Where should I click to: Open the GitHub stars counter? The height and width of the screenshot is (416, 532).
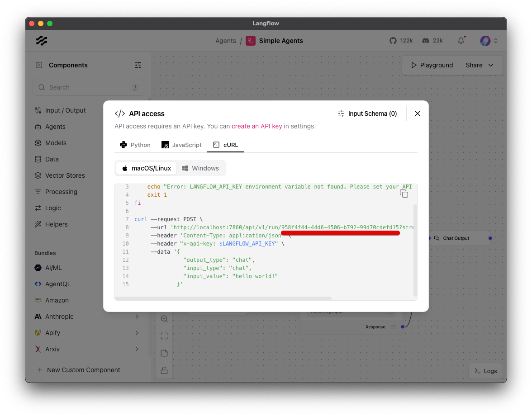(x=401, y=40)
